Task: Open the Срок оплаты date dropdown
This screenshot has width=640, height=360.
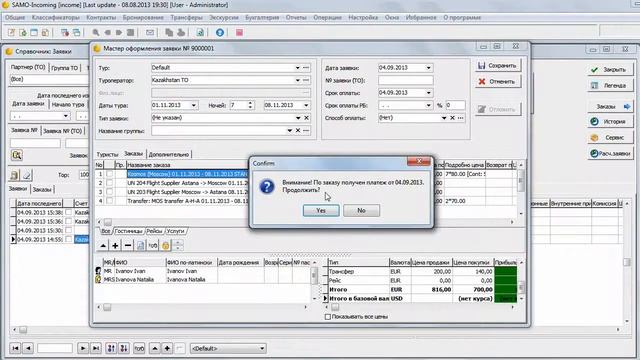Action: [x=429, y=93]
